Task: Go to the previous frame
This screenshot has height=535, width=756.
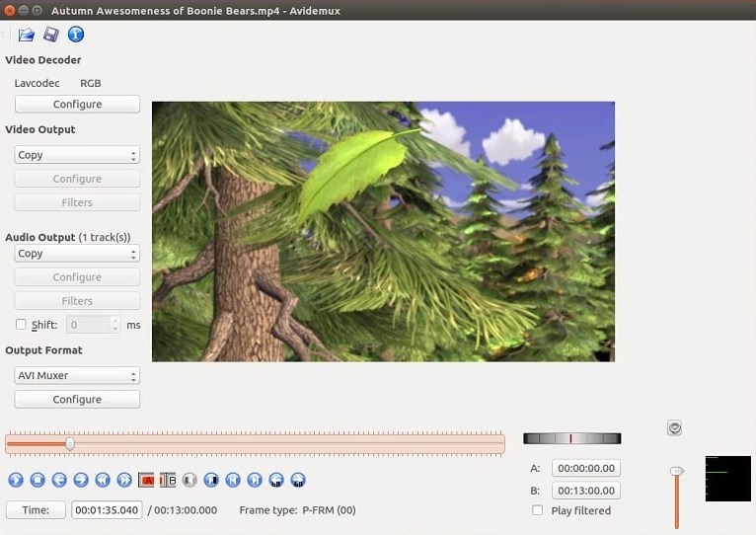Action: [x=59, y=480]
